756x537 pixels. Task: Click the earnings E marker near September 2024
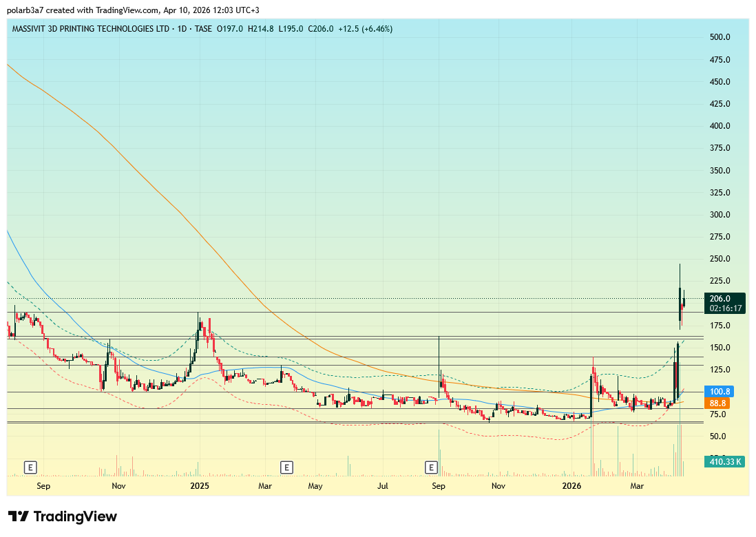pyautogui.click(x=30, y=467)
